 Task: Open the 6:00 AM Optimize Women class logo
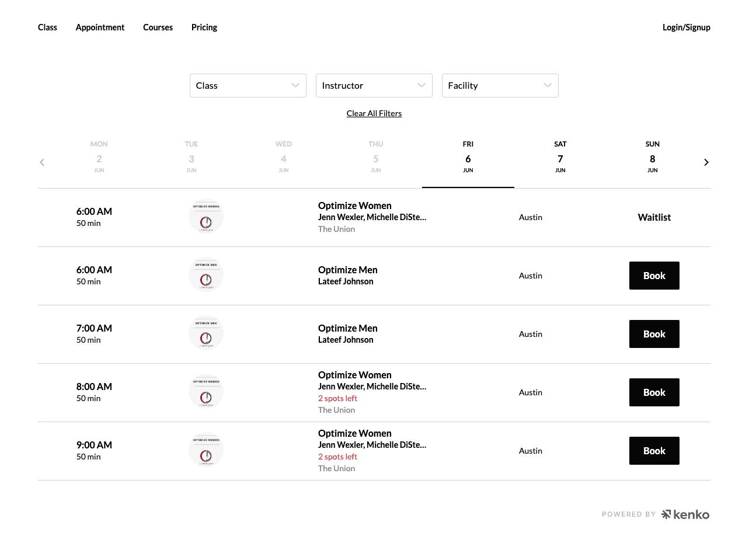206,217
